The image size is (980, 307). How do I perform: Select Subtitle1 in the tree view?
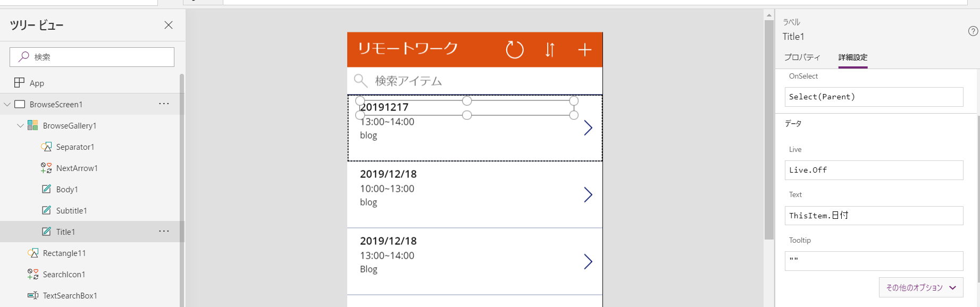[71, 211]
